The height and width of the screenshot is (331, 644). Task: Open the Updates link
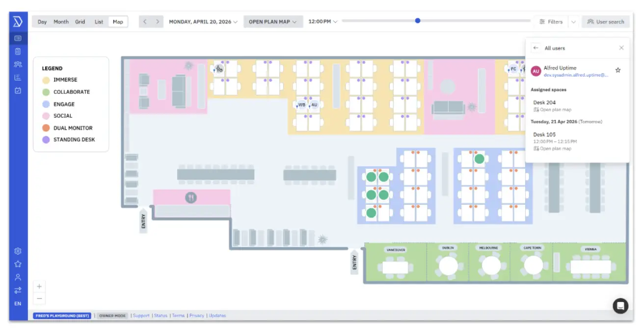click(x=217, y=316)
